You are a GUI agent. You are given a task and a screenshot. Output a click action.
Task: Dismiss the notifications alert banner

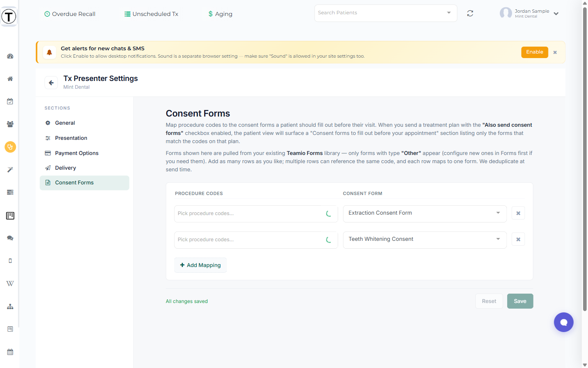[555, 52]
